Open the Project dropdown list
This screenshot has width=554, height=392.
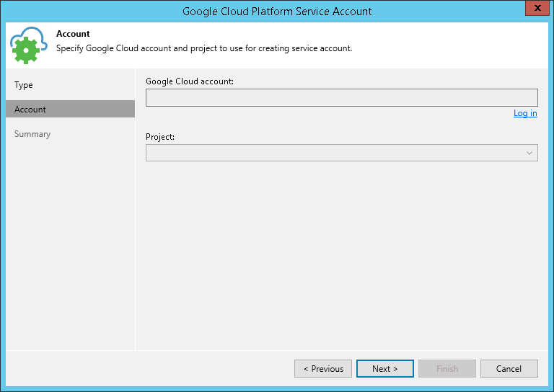(x=342, y=153)
